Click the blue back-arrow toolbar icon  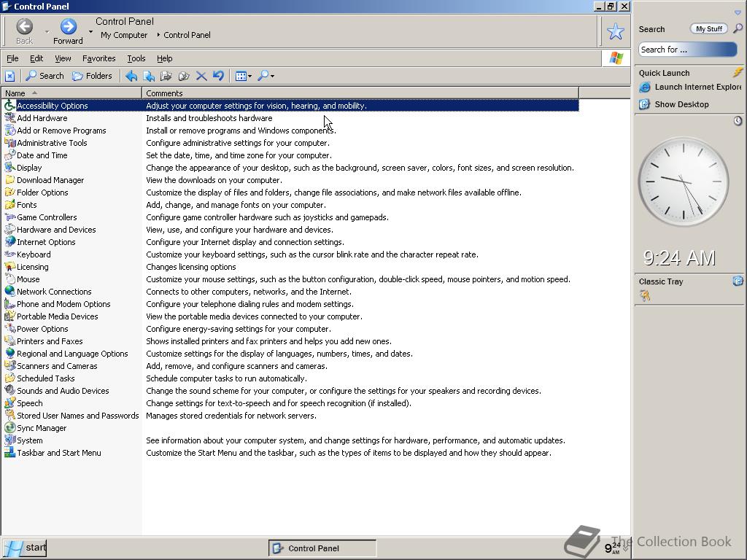(x=131, y=76)
